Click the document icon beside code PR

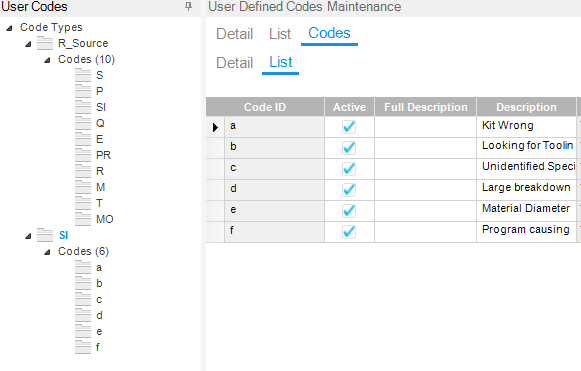(x=83, y=155)
